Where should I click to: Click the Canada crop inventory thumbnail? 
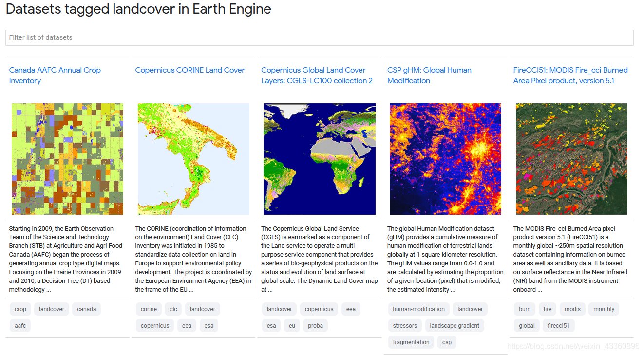click(x=67, y=159)
